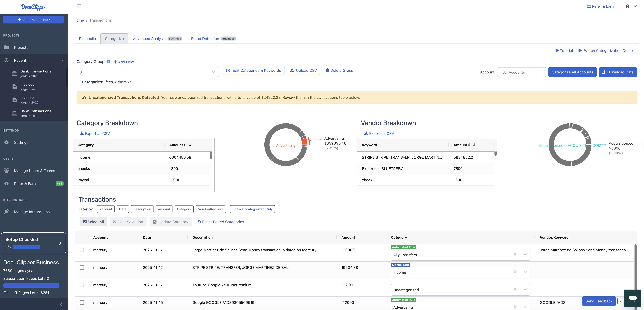The image size is (644, 310).
Task: Go to Home breadcrumb
Action: click(x=79, y=20)
